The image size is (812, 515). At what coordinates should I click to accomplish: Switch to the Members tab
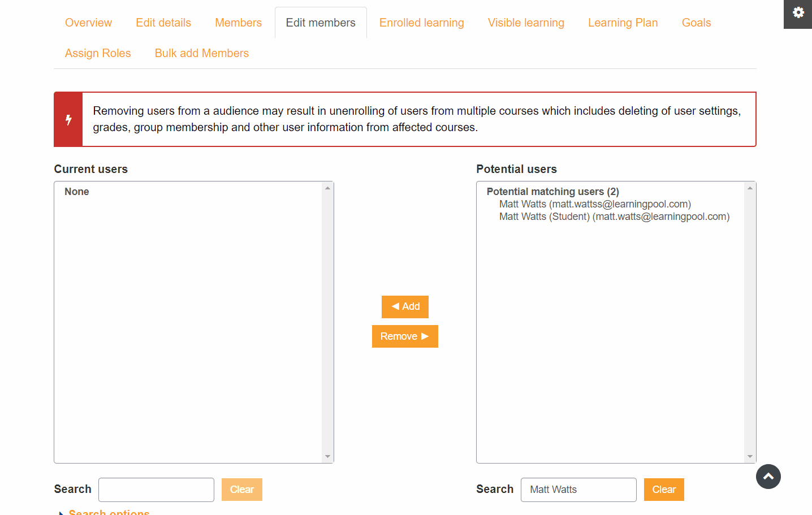[x=238, y=23]
